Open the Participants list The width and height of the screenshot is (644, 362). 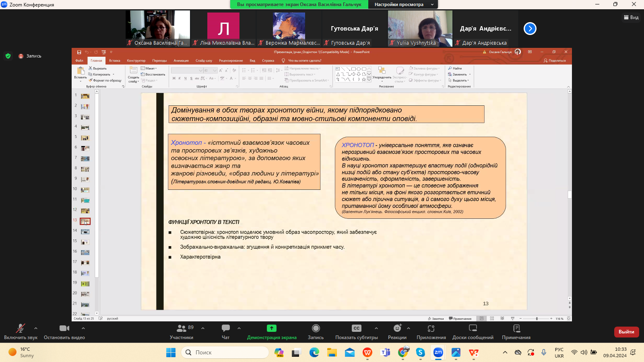182,331
